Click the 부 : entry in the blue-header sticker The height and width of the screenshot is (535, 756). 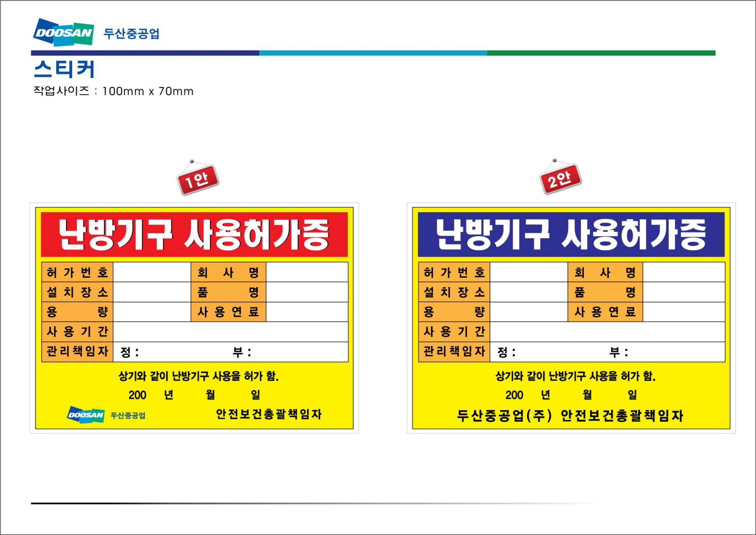coord(618,352)
